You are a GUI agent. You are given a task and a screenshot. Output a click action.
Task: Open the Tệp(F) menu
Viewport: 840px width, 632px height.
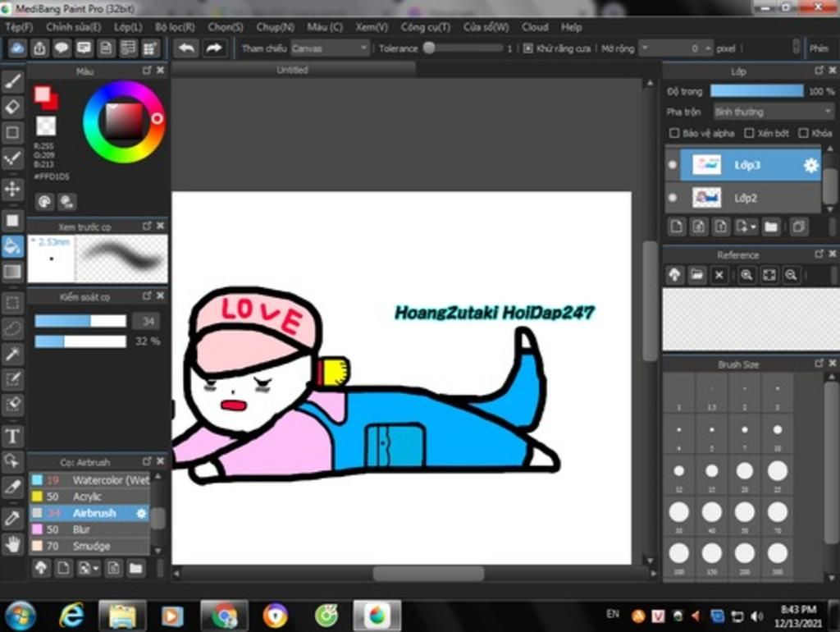19,27
